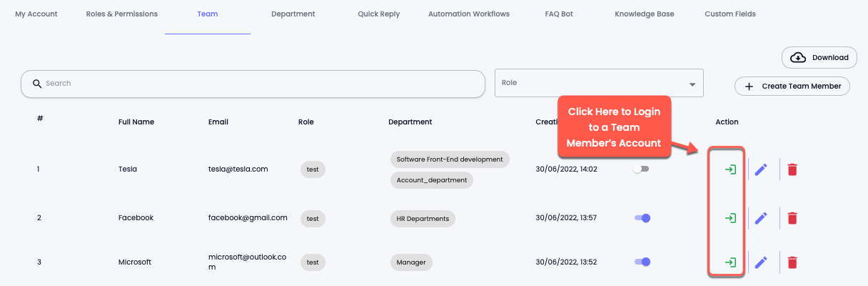
Task: Open the Automation Workflows tab
Action: point(469,14)
